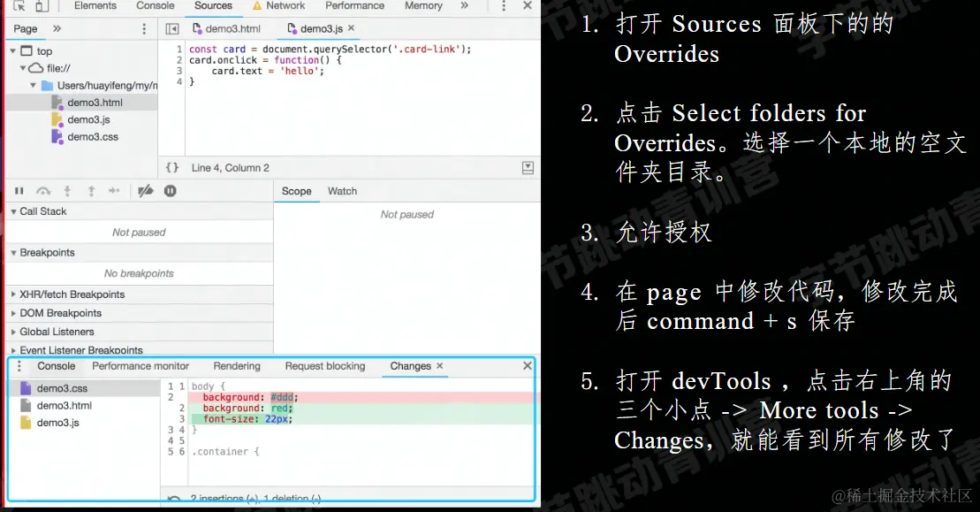Image resolution: width=980 pixels, height=512 pixels.
Task: Switch to the Watch pane tab
Action: tap(343, 191)
